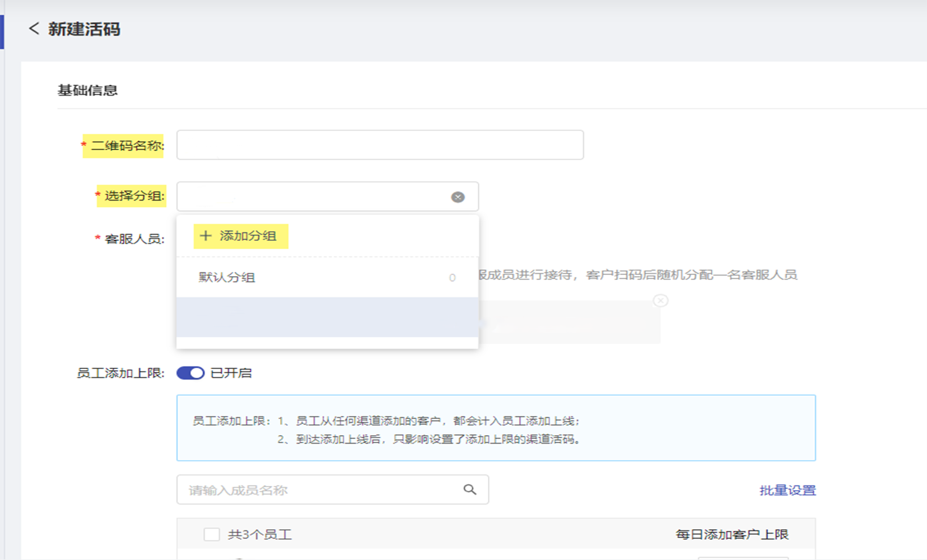This screenshot has width=927, height=560.
Task: Tick the 共3个员工 select-all checkbox
Action: tap(212, 534)
